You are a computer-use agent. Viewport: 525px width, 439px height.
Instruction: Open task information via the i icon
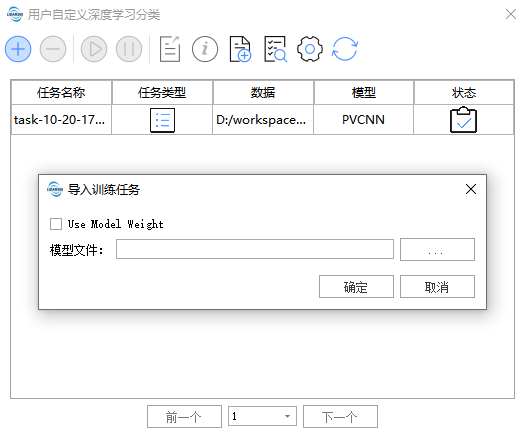click(205, 49)
